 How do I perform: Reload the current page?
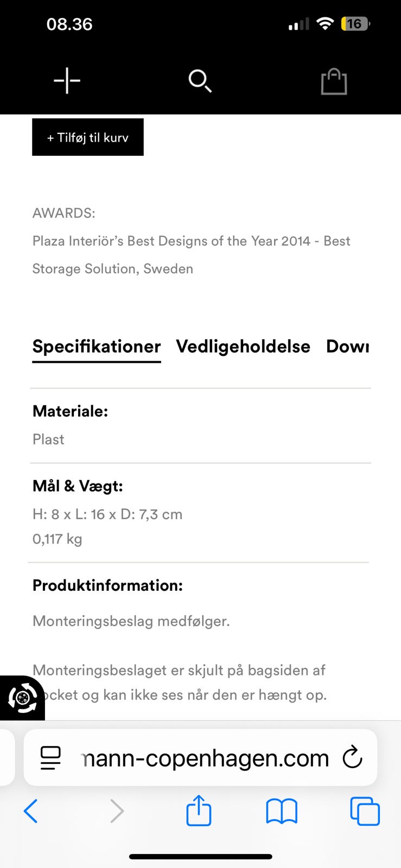click(x=352, y=757)
